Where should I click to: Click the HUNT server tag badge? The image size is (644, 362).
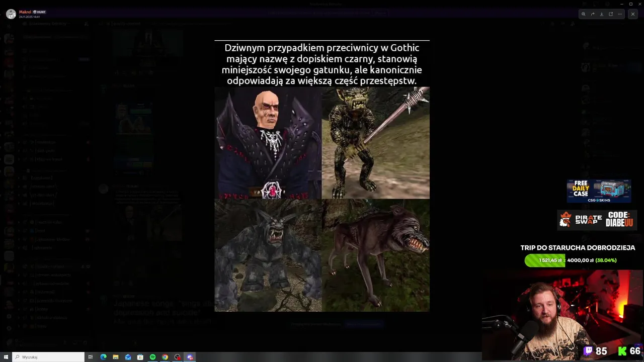39,12
